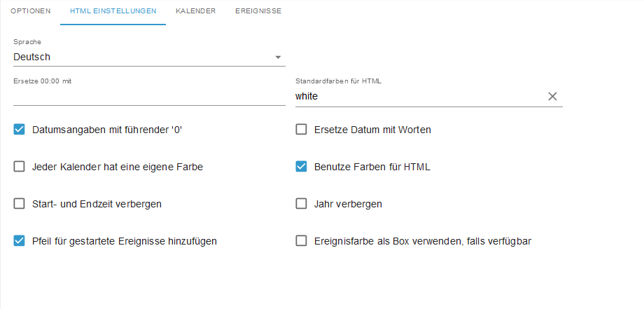Screen dimensions: 644x309
Task: Enable Ereignisfarbe als Box verwenden checkbox
Action: [x=302, y=241]
